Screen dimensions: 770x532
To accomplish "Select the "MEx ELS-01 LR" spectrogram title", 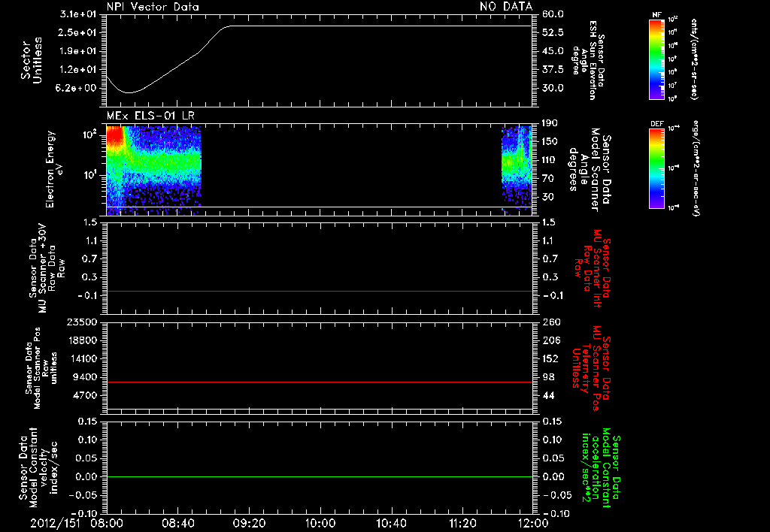I will [x=150, y=116].
